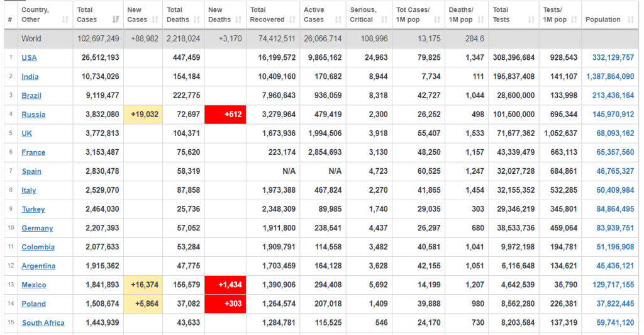Click sort icon in Total Deaths column
The image size is (644, 335).
pos(197,20)
